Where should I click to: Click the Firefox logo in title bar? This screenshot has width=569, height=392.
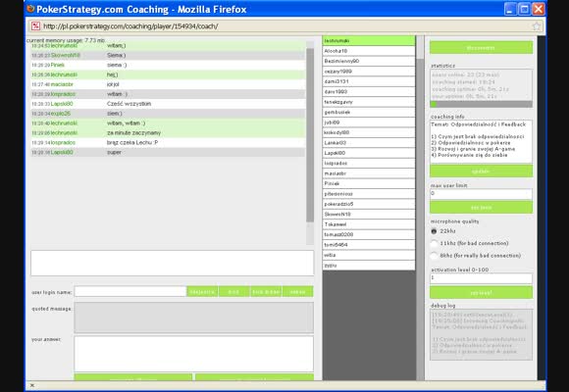click(x=30, y=9)
